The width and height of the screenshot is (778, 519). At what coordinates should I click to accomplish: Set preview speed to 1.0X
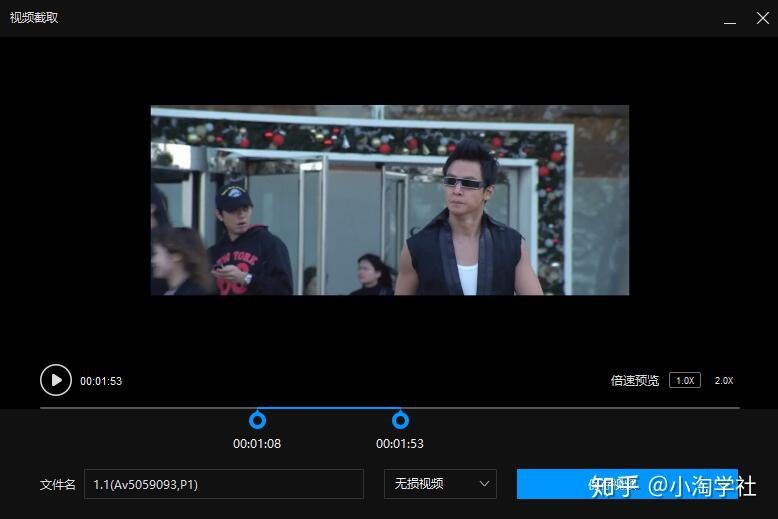[x=685, y=380]
